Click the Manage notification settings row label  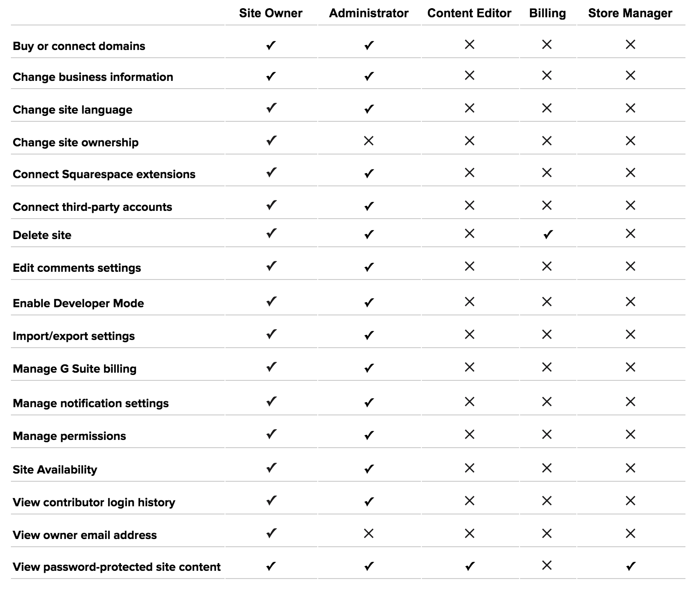click(x=91, y=404)
